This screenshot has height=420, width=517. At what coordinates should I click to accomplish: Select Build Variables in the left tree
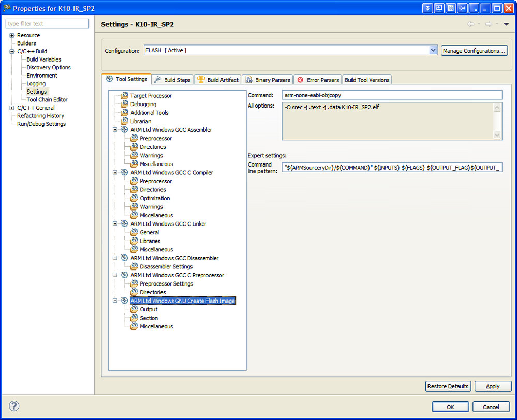pos(44,59)
